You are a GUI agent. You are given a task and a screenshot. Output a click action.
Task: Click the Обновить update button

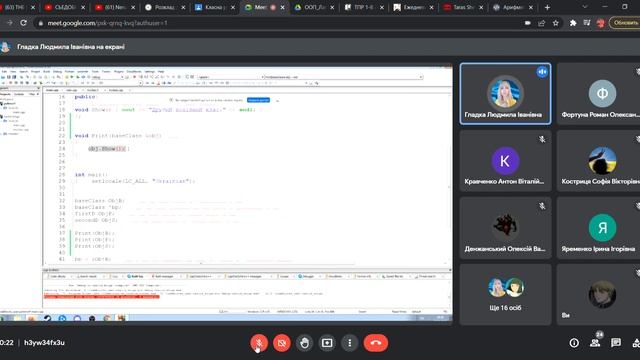click(x=625, y=23)
